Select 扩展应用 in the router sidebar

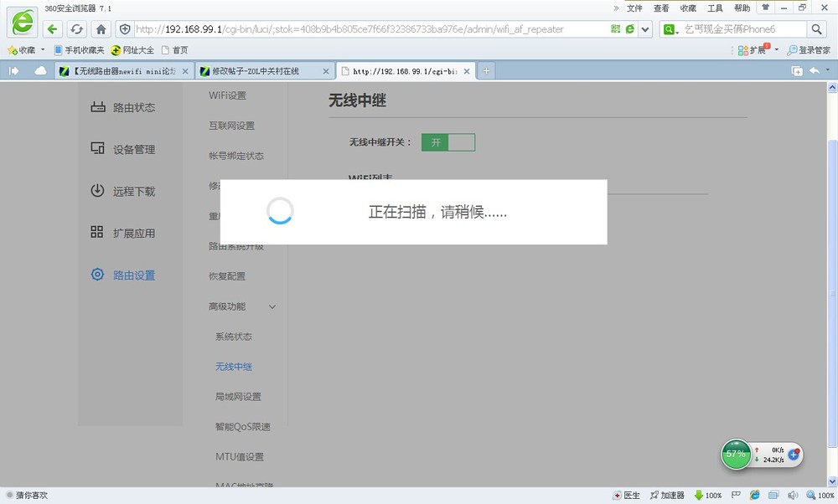pyautogui.click(x=123, y=233)
